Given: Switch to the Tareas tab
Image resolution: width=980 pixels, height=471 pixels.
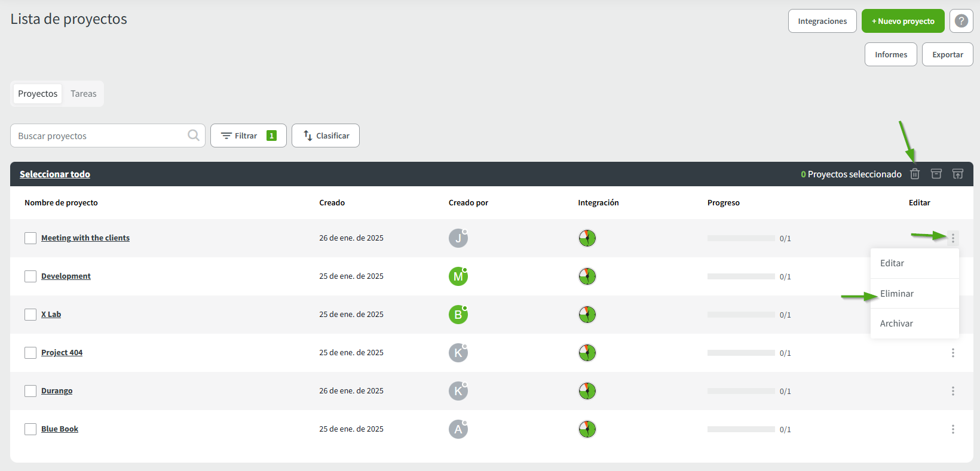Looking at the screenshot, I should click(83, 94).
